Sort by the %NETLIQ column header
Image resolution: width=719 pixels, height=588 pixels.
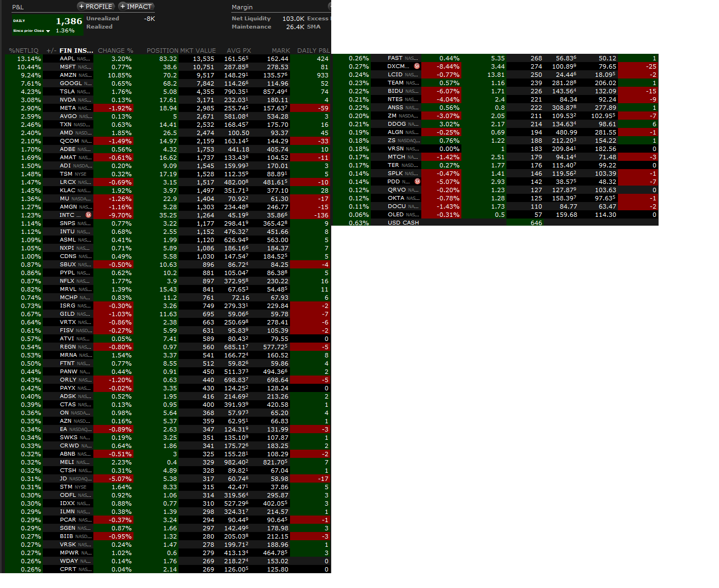click(x=24, y=51)
